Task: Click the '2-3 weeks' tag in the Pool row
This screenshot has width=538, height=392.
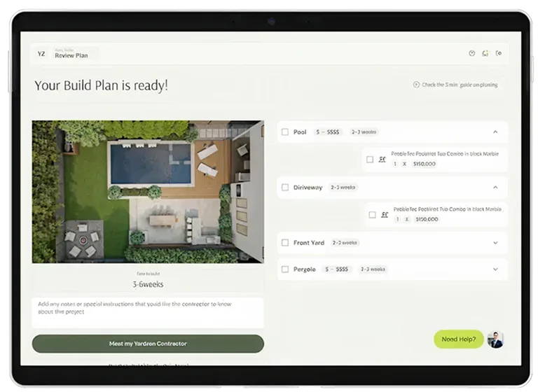Action: (364, 132)
